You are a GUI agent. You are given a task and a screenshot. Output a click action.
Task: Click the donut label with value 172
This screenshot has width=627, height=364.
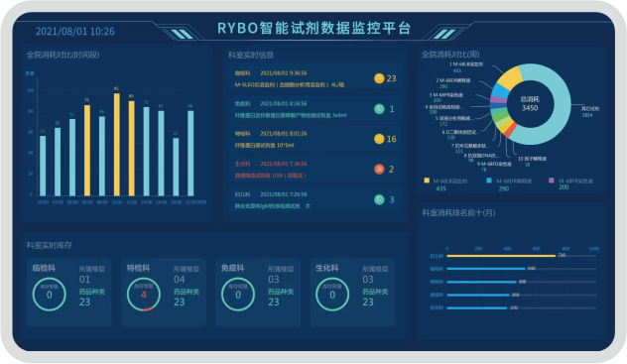(453, 121)
